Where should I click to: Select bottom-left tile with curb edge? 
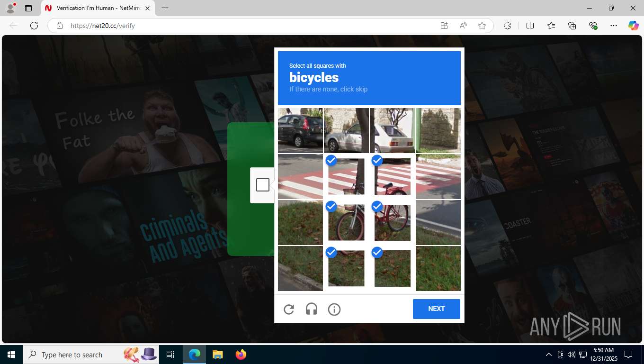point(300,268)
